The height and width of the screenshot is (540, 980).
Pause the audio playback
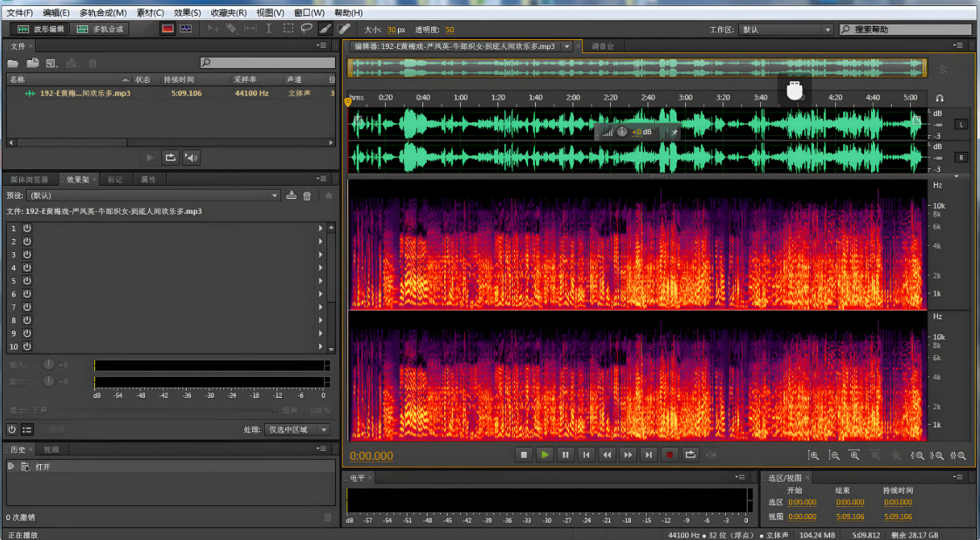[565, 455]
